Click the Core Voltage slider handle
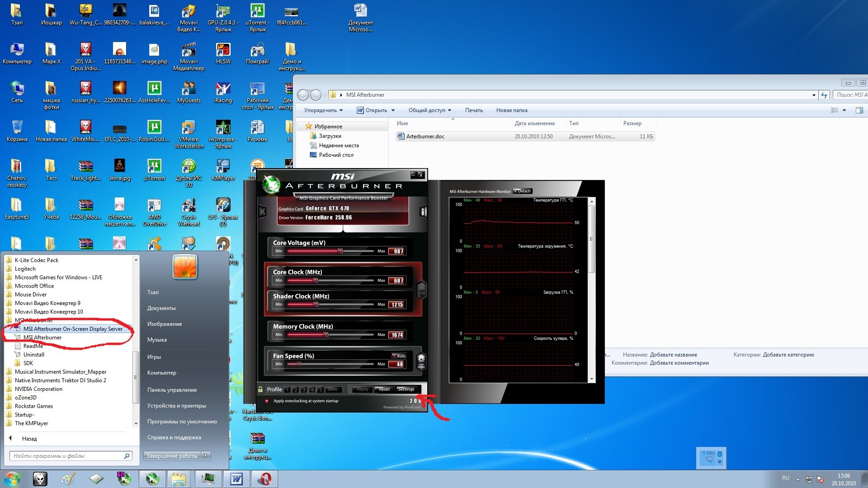Image resolution: width=868 pixels, height=488 pixels. pyautogui.click(x=340, y=251)
